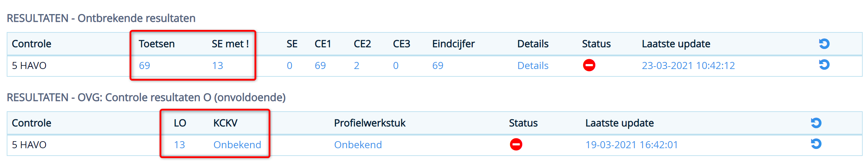Image resolution: width=868 pixels, height=163 pixels.
Task: Click the SE met ! value 13
Action: tap(217, 65)
